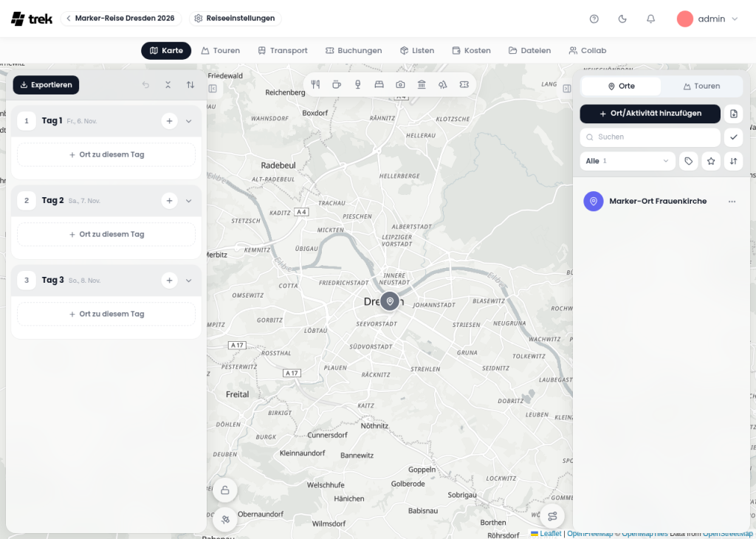Open notifications bell
The height and width of the screenshot is (539, 756).
point(651,18)
